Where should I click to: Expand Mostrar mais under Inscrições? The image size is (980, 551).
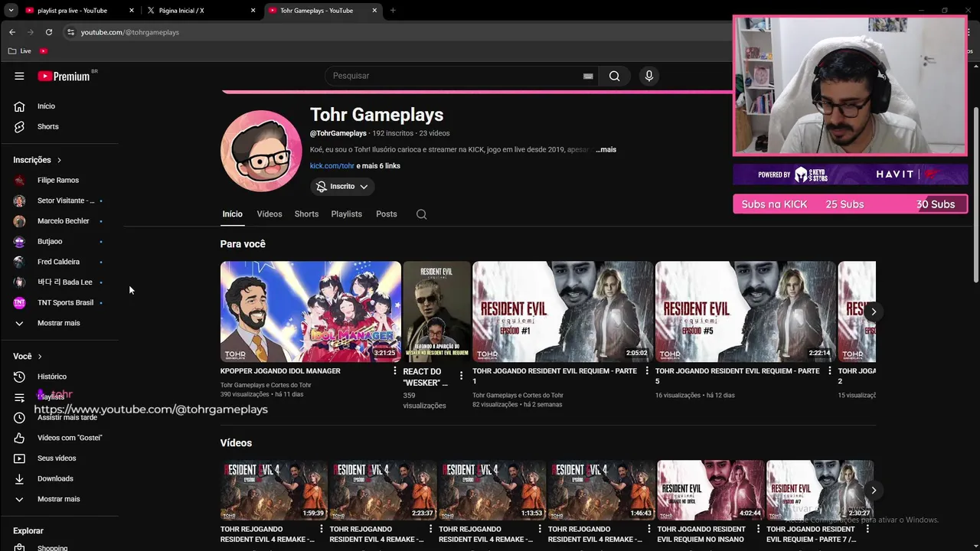pyautogui.click(x=60, y=323)
